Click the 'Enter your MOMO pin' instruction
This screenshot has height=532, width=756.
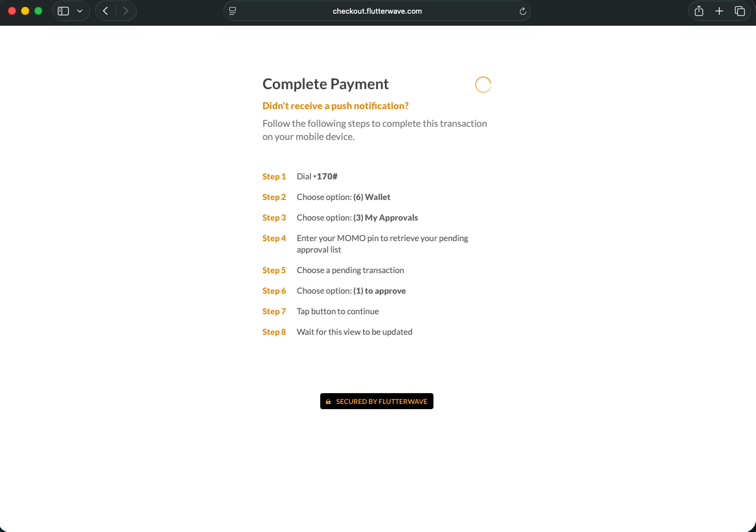click(383, 244)
